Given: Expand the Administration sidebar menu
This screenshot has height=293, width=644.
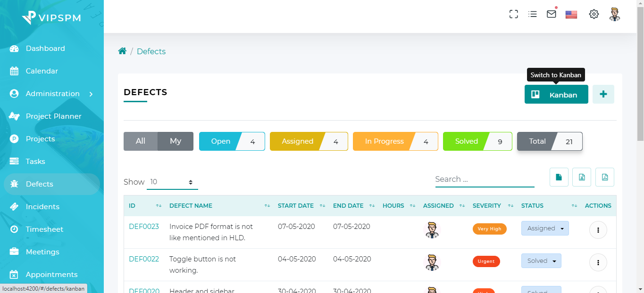Looking at the screenshot, I should click(x=52, y=94).
